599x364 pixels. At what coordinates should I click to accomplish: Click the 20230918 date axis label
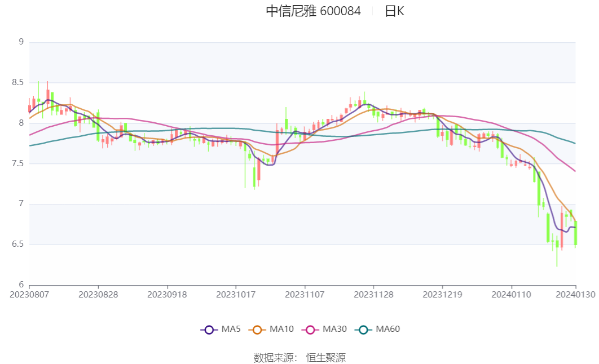167,295
